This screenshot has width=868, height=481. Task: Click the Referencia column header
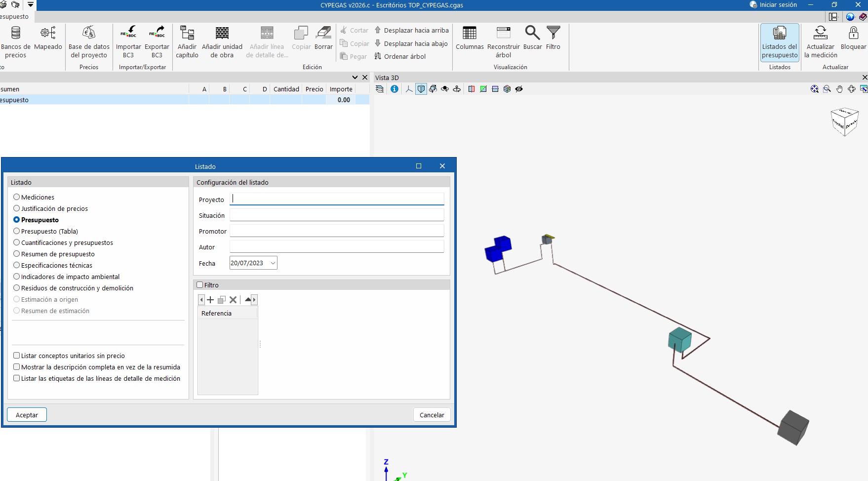point(228,313)
